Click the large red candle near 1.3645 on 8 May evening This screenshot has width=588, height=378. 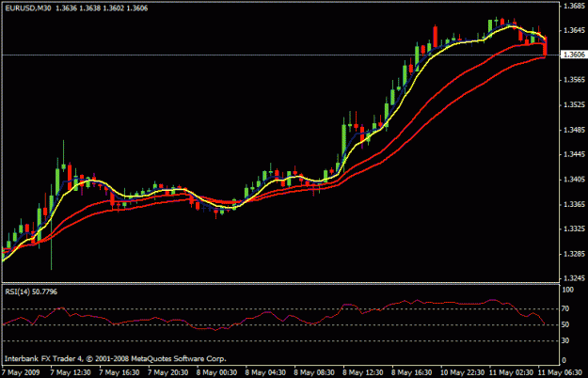(435, 37)
